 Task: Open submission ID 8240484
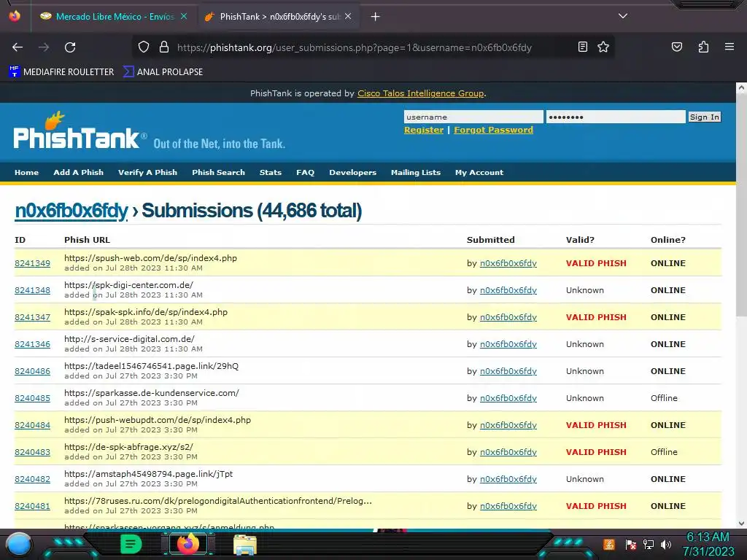tap(32, 425)
